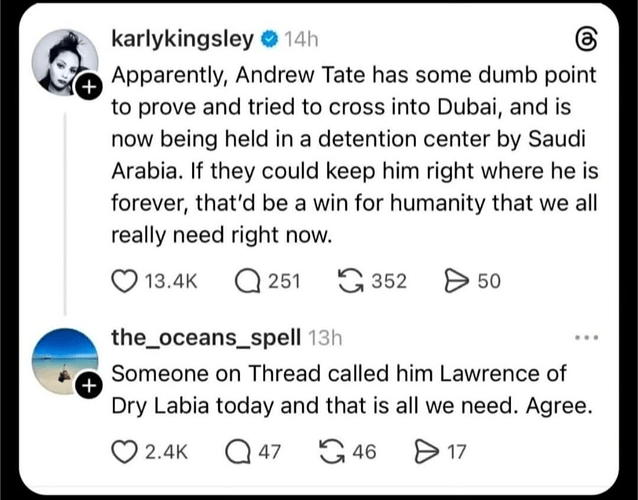This screenshot has width=638, height=500.
Task: Like karlykingsley's post with the heart icon
Action: [125, 281]
